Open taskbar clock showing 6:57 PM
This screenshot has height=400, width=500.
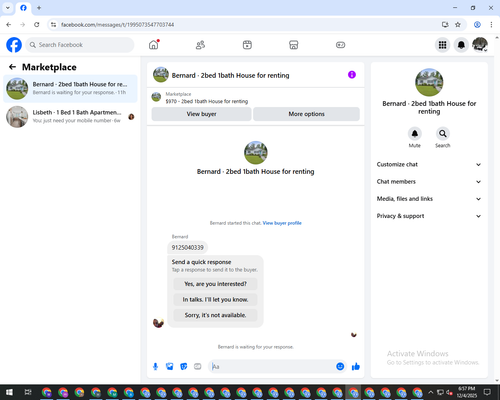(x=466, y=392)
